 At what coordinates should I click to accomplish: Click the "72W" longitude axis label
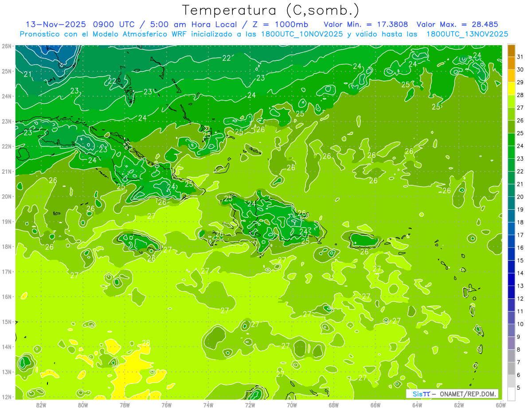pyautogui.click(x=250, y=405)
